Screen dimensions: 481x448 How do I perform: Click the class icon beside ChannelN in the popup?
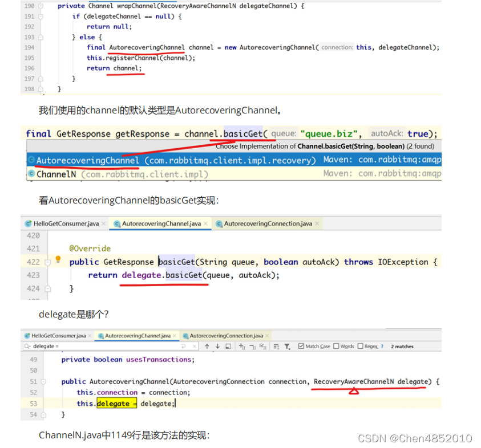coord(31,174)
